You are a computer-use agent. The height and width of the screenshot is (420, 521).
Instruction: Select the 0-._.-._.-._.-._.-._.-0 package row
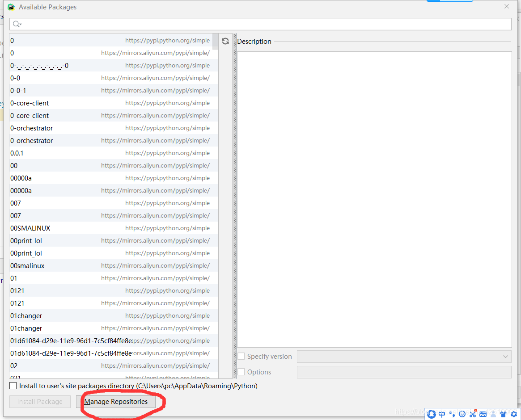tap(114, 65)
